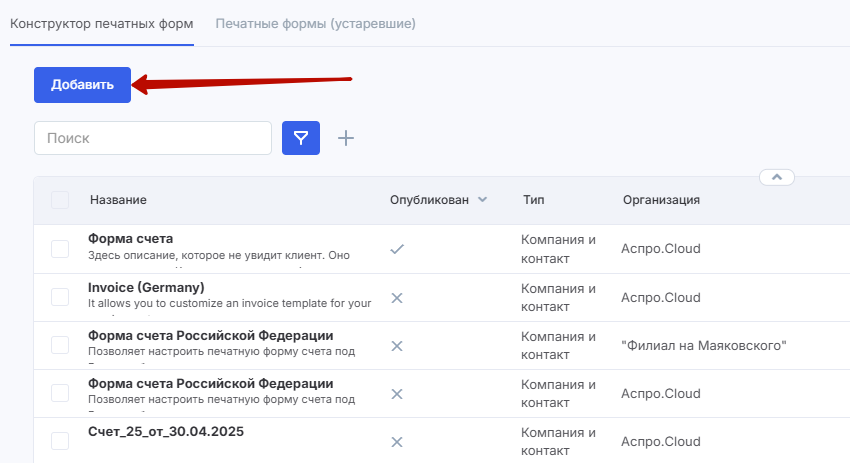Screen dimensions: 850x463
Task: Click published checkmark for Форма счета
Action: point(396,249)
